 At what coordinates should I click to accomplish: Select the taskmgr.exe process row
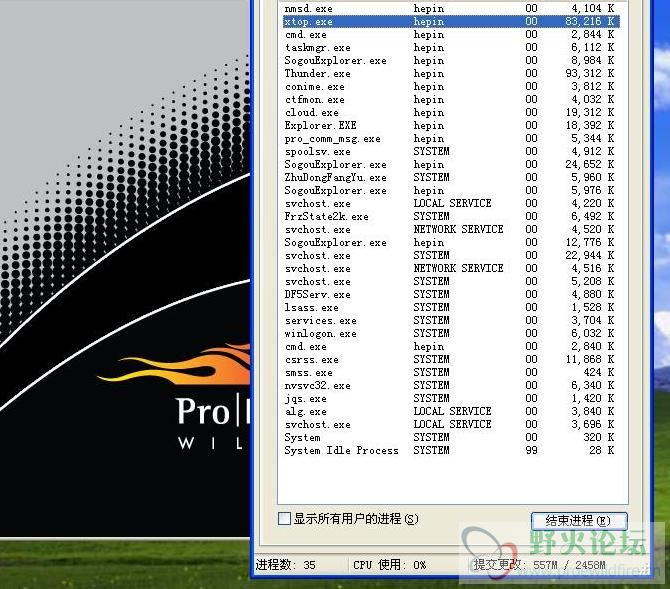tap(451, 47)
